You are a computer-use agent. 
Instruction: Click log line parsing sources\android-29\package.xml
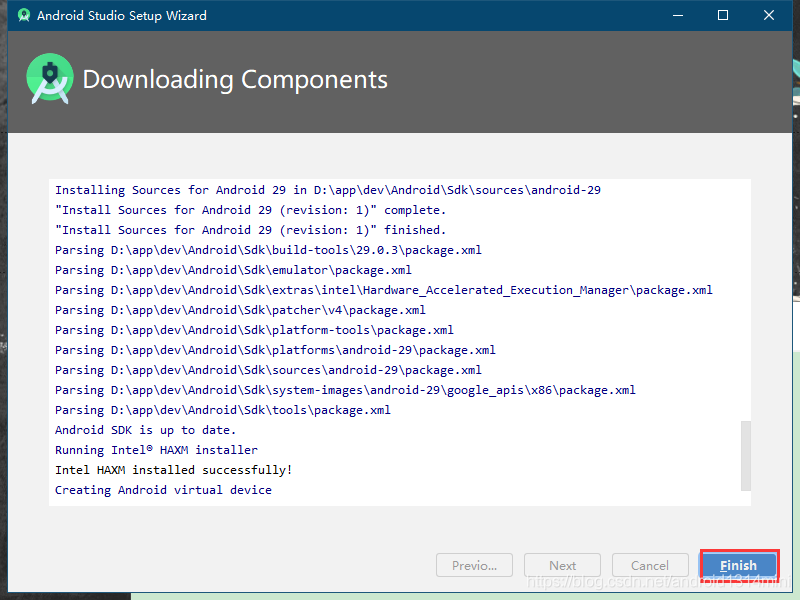tap(268, 370)
